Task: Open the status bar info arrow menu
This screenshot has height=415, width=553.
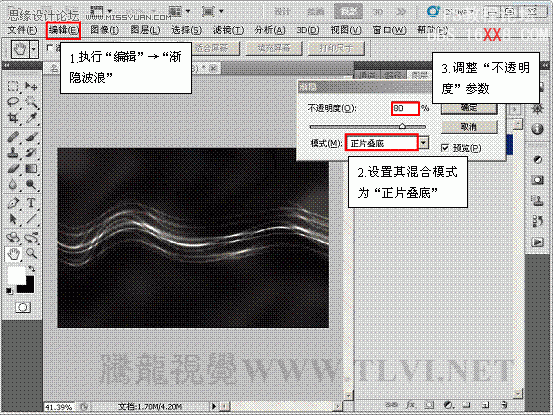Action: point(213,407)
